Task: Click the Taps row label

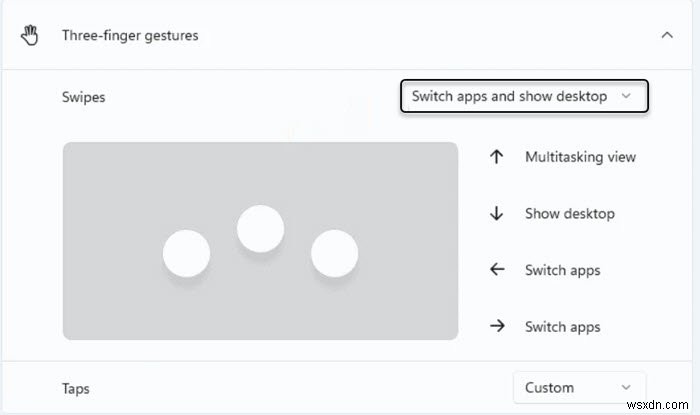Action: (x=77, y=388)
